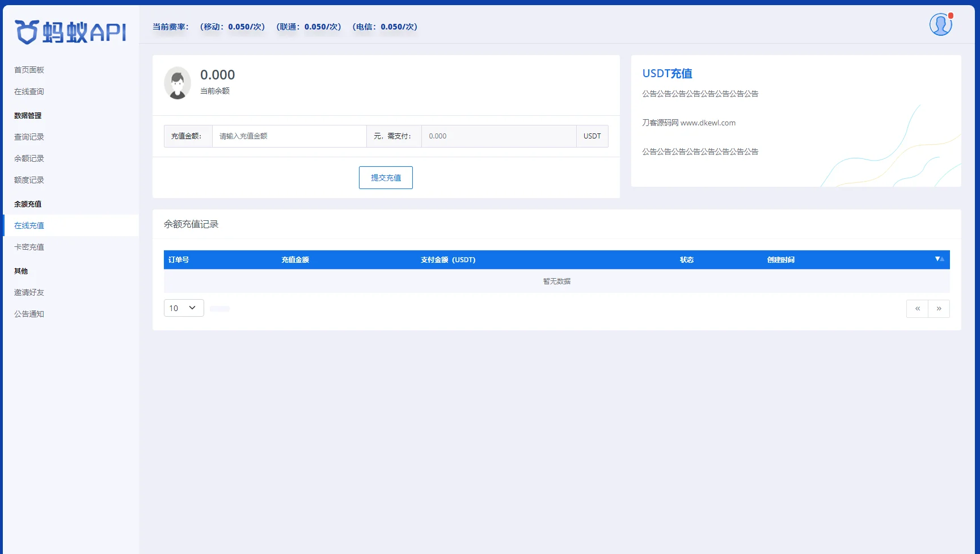The height and width of the screenshot is (554, 980).
Task: Open the www.dkewl.com link
Action: pos(707,122)
